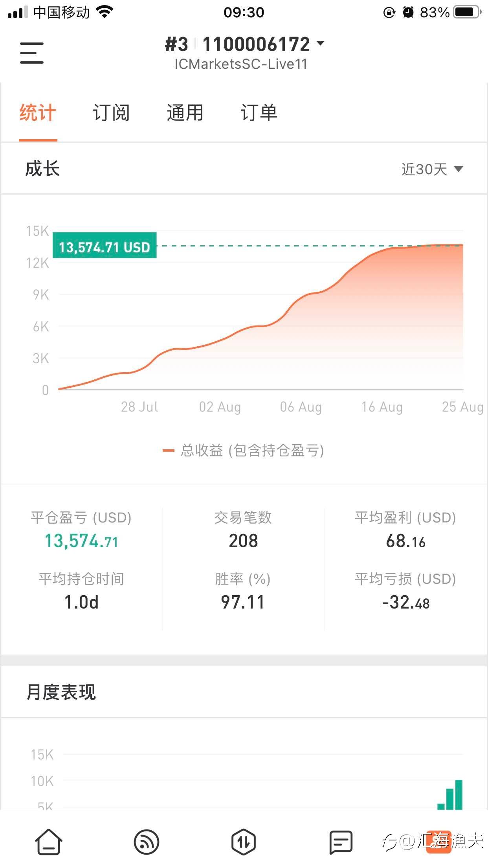Open the messages chat icon
This screenshot has height=868, width=488.
(341, 842)
